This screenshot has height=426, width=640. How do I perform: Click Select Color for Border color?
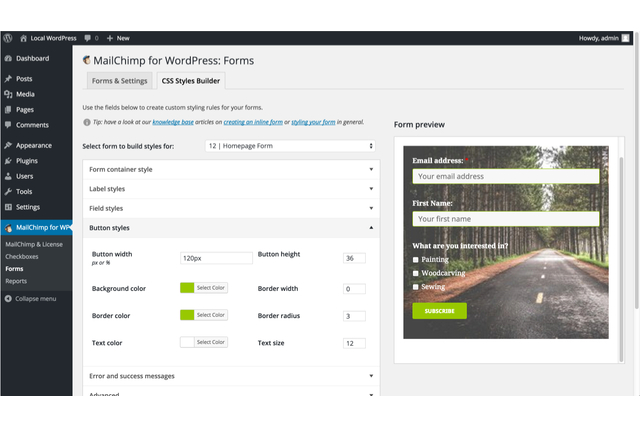[x=211, y=315]
